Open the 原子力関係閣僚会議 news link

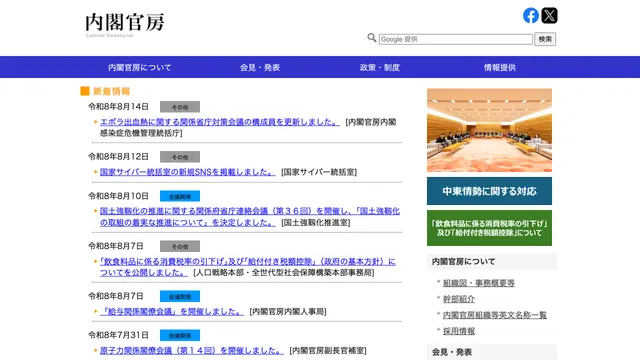pos(192,351)
